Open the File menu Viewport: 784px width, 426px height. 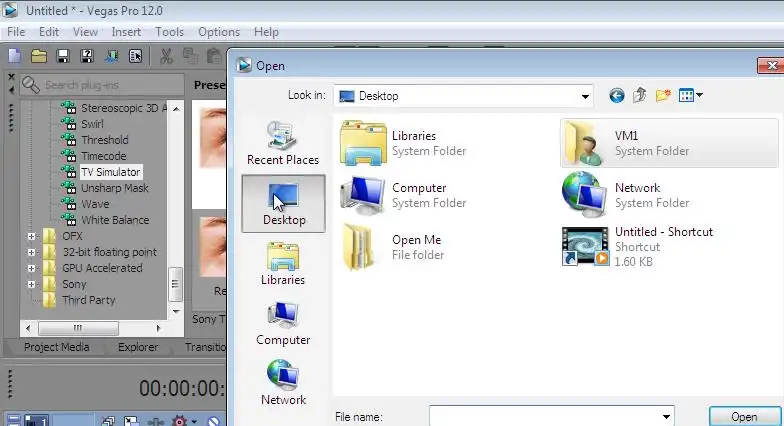pyautogui.click(x=16, y=32)
